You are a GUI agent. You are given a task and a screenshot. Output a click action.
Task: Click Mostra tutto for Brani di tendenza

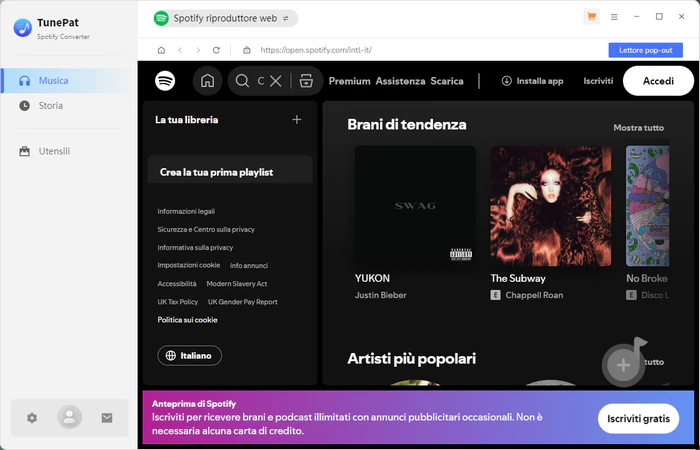[x=638, y=128]
